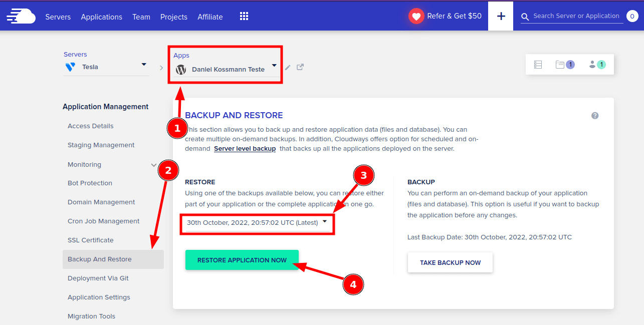Open the team members icon
The width and height of the screenshot is (644, 325).
[x=593, y=65]
